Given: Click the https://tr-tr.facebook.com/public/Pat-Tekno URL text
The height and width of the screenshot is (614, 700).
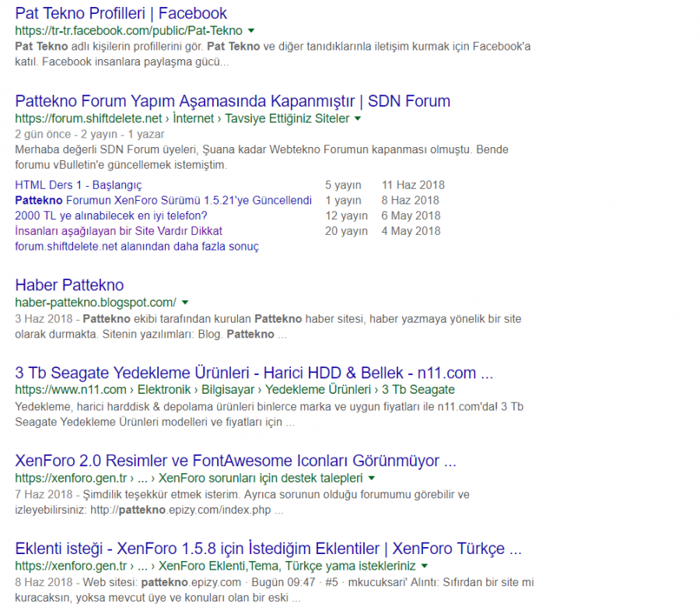Looking at the screenshot, I should tap(128, 31).
